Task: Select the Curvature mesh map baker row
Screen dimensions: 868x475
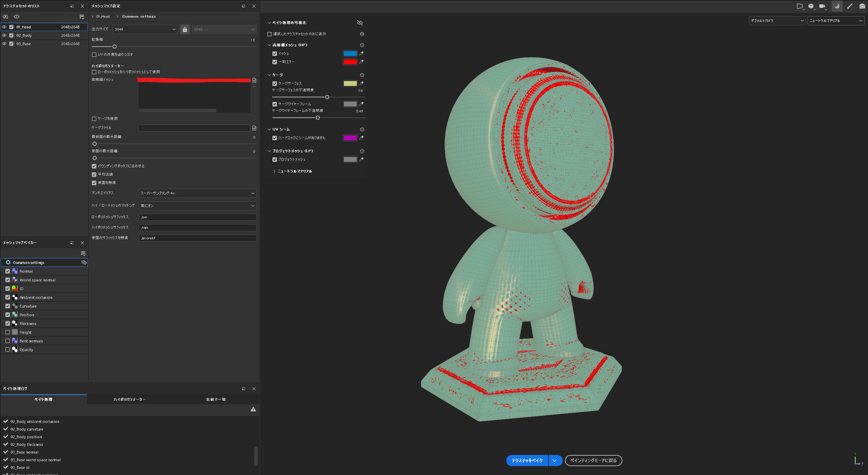Action: click(x=44, y=306)
